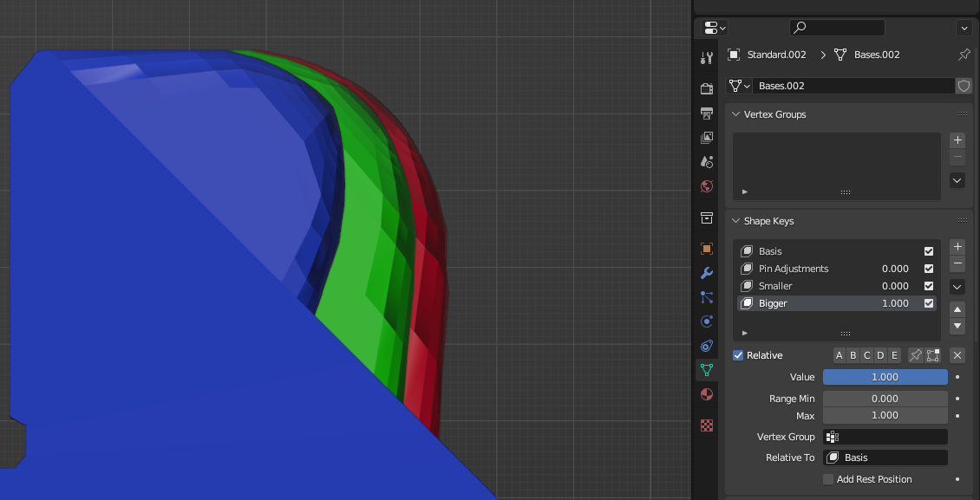Open the Texture properties tab

[x=707, y=425]
